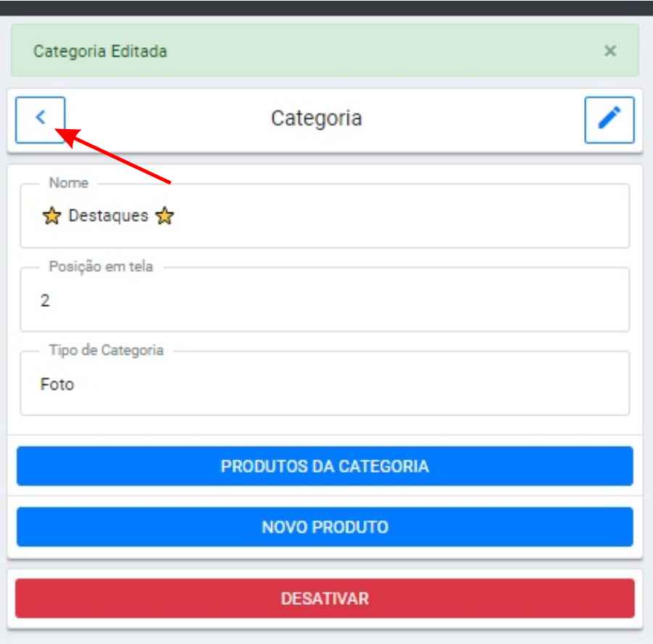The image size is (653, 644).
Task: Open Produtos da Categoria
Action: pos(324,466)
